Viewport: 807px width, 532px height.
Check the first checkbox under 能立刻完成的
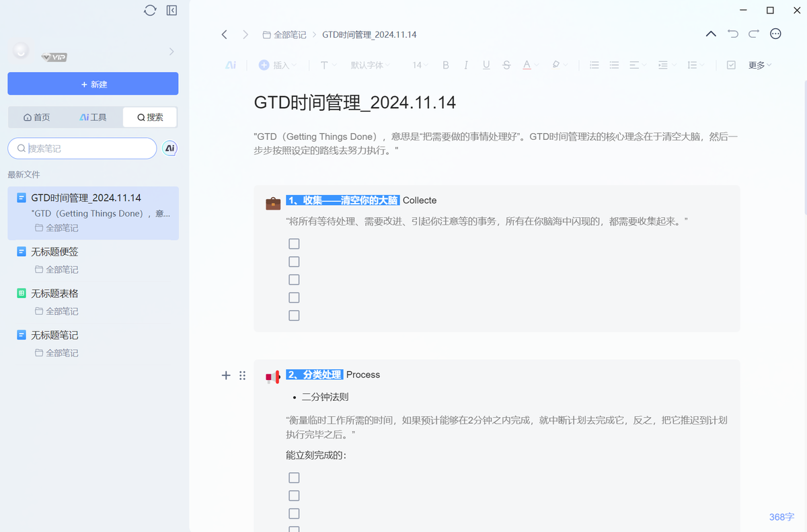pyautogui.click(x=294, y=478)
